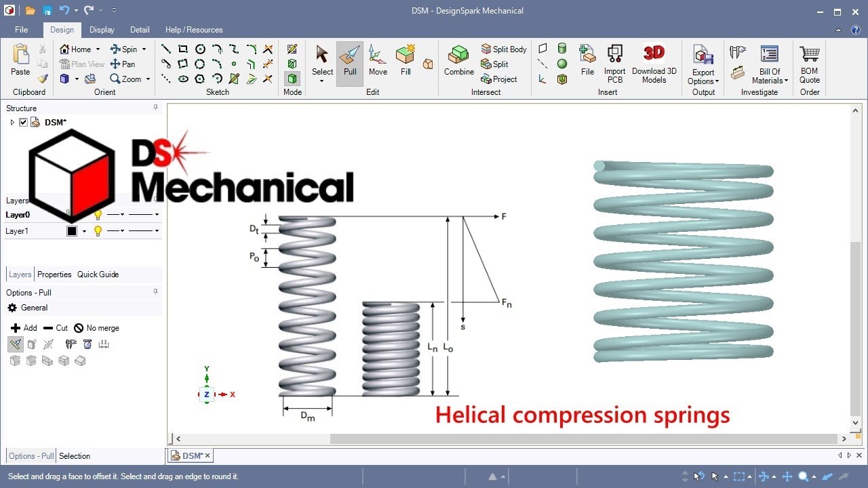The width and height of the screenshot is (868, 488).
Task: Enable the No merge option
Action: (96, 328)
